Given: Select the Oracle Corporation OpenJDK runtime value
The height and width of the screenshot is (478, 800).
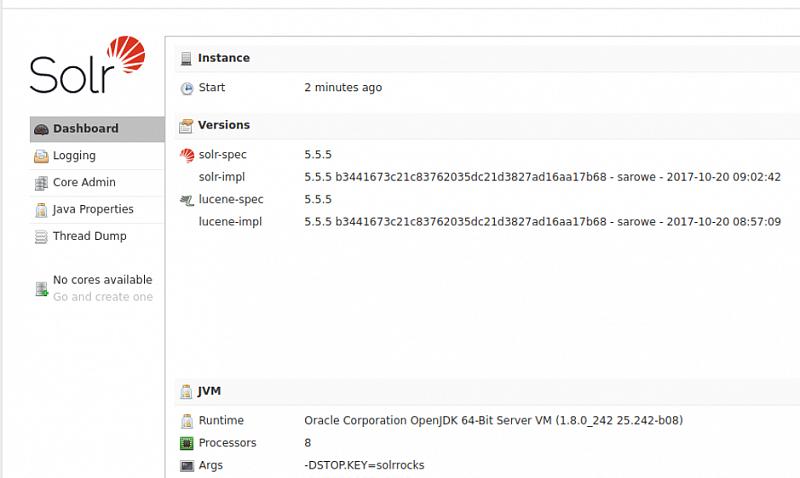Looking at the screenshot, I should (493, 420).
